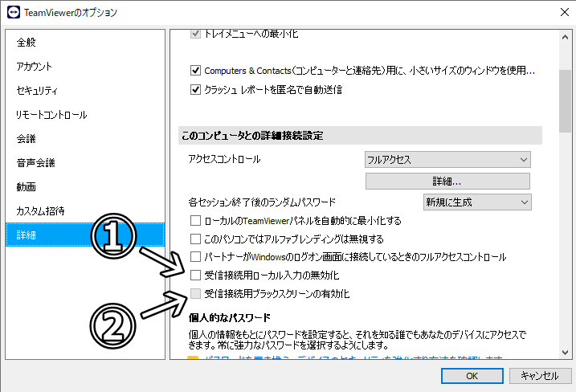The image size is (576, 392).
Task: Enable full access control on Windows logon checkbox
Action: tap(195, 257)
